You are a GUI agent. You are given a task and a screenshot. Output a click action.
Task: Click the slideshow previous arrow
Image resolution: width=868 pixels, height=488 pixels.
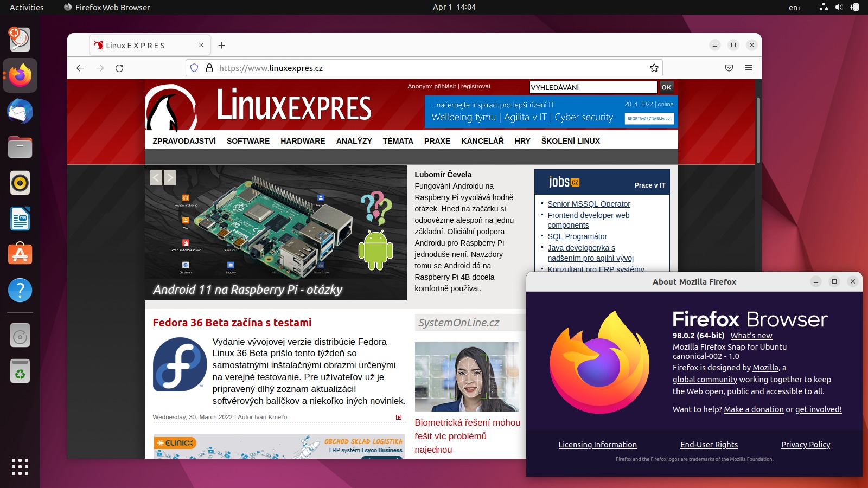pos(156,178)
